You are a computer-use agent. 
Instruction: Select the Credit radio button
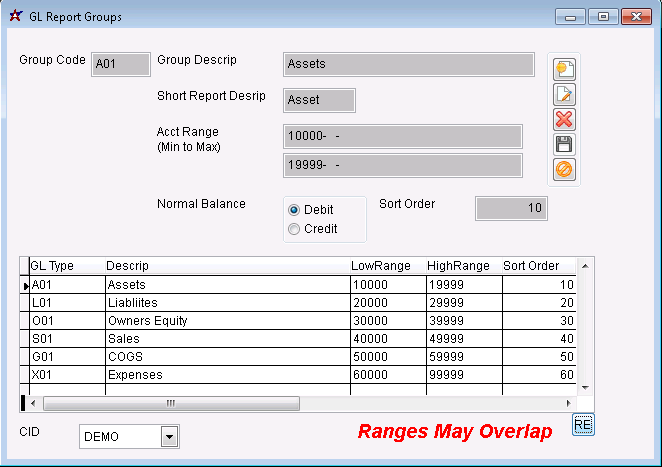pos(294,229)
